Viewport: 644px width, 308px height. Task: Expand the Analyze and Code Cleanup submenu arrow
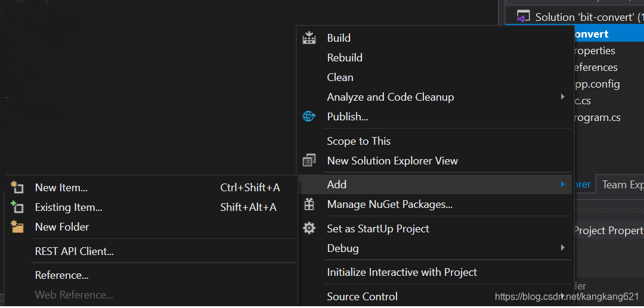(x=562, y=97)
